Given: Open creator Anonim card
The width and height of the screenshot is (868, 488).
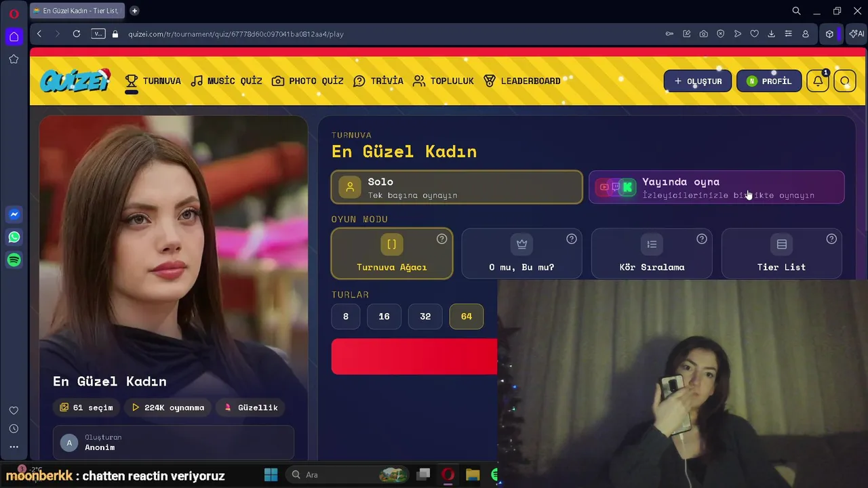Looking at the screenshot, I should (174, 443).
